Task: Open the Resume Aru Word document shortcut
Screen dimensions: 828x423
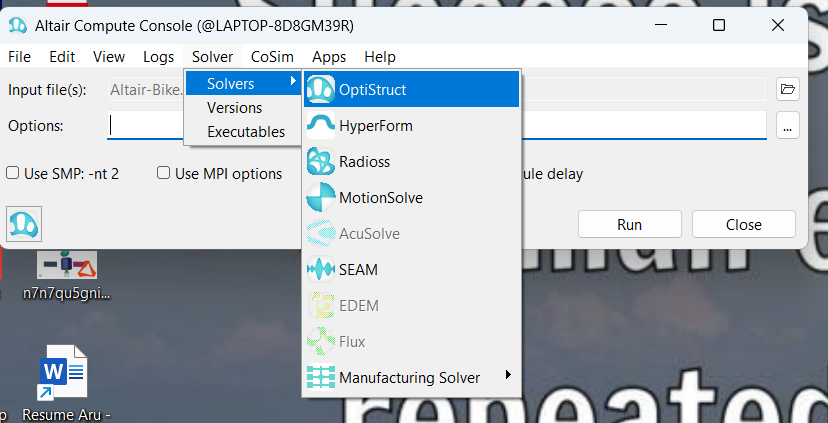Action: pyautogui.click(x=67, y=383)
